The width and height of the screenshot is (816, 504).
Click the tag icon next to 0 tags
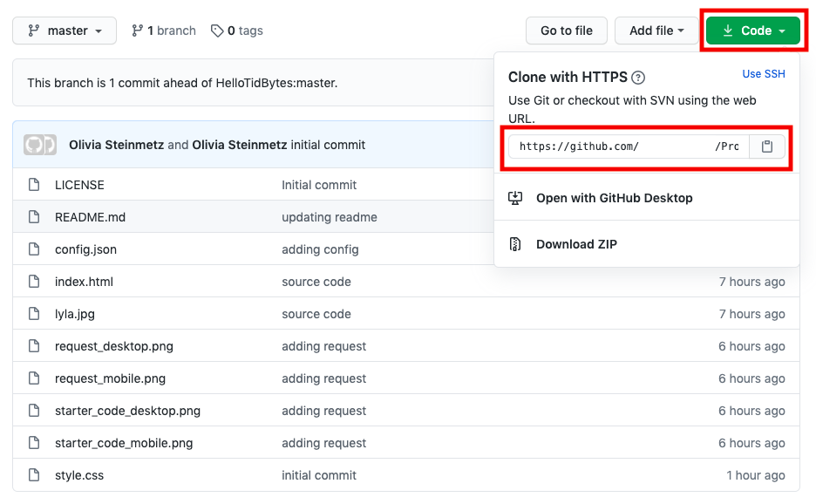[x=217, y=30]
